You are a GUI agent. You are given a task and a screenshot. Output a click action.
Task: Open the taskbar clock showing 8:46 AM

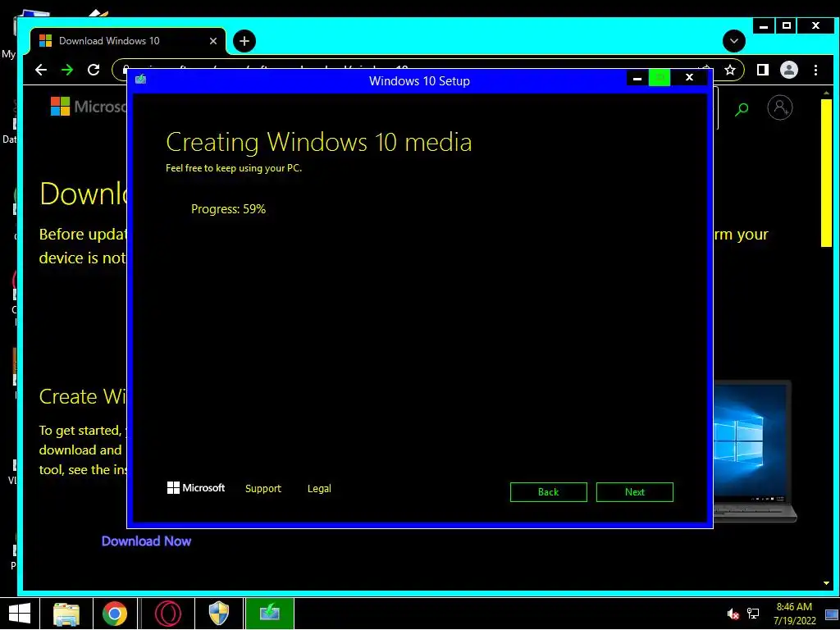click(794, 614)
